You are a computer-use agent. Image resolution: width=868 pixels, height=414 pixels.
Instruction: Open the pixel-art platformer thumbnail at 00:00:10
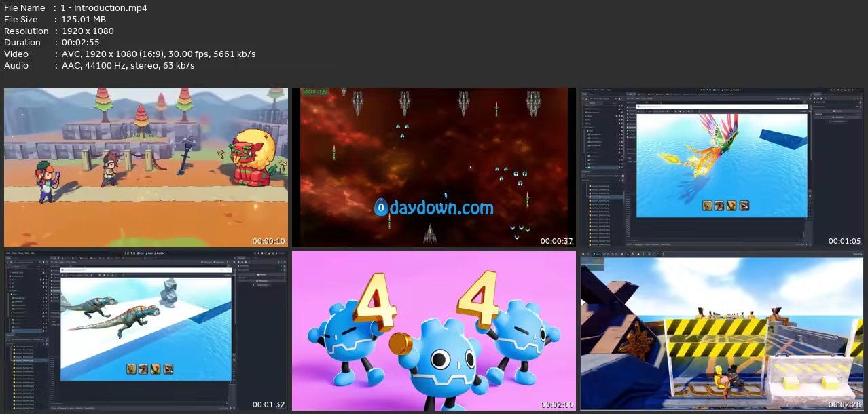tap(146, 167)
